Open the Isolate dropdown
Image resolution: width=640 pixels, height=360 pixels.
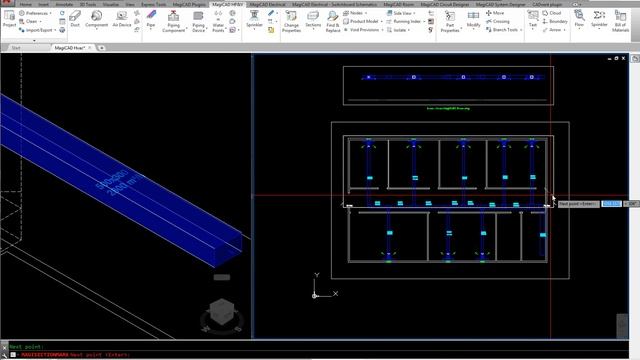click(x=398, y=30)
